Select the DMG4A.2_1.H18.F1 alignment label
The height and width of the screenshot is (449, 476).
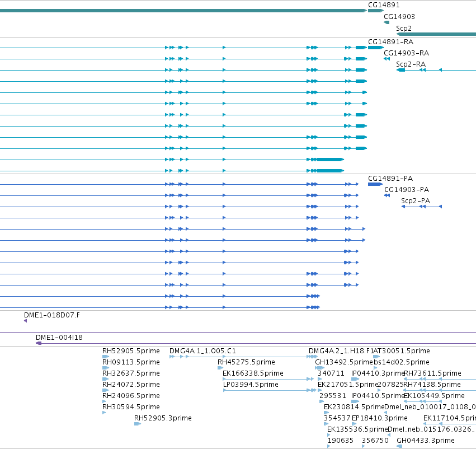(341, 351)
